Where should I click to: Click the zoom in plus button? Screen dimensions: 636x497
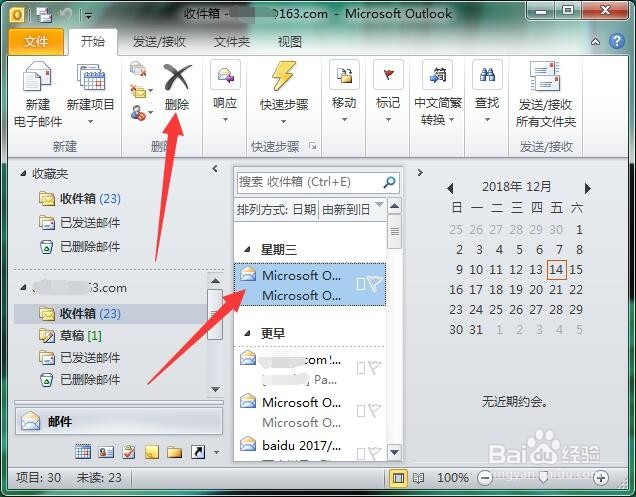tap(601, 478)
